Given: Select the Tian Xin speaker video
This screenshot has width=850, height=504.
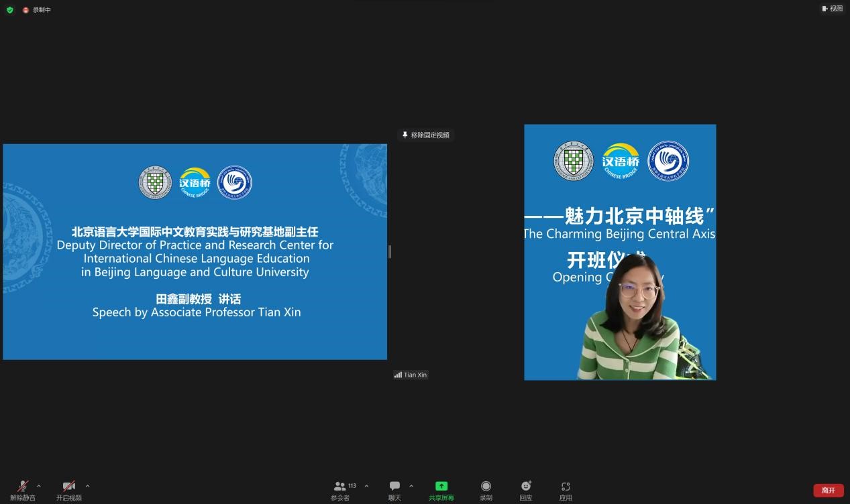Looking at the screenshot, I should tap(620, 252).
